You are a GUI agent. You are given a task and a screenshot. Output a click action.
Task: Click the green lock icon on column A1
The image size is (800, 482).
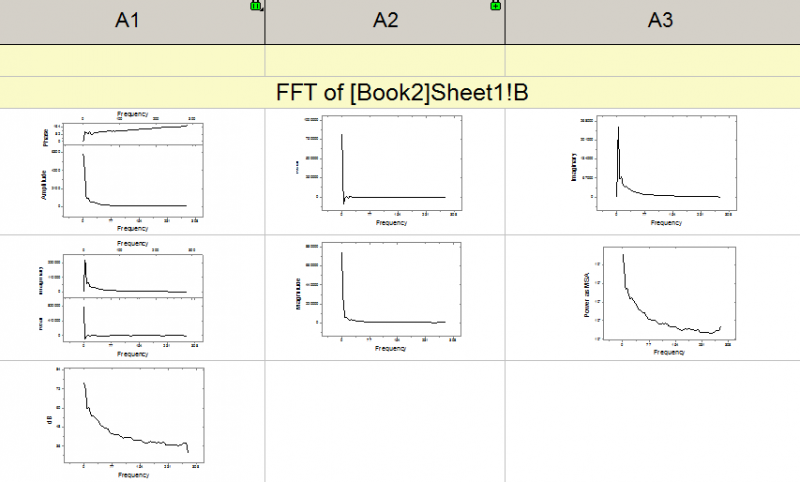[x=256, y=6]
